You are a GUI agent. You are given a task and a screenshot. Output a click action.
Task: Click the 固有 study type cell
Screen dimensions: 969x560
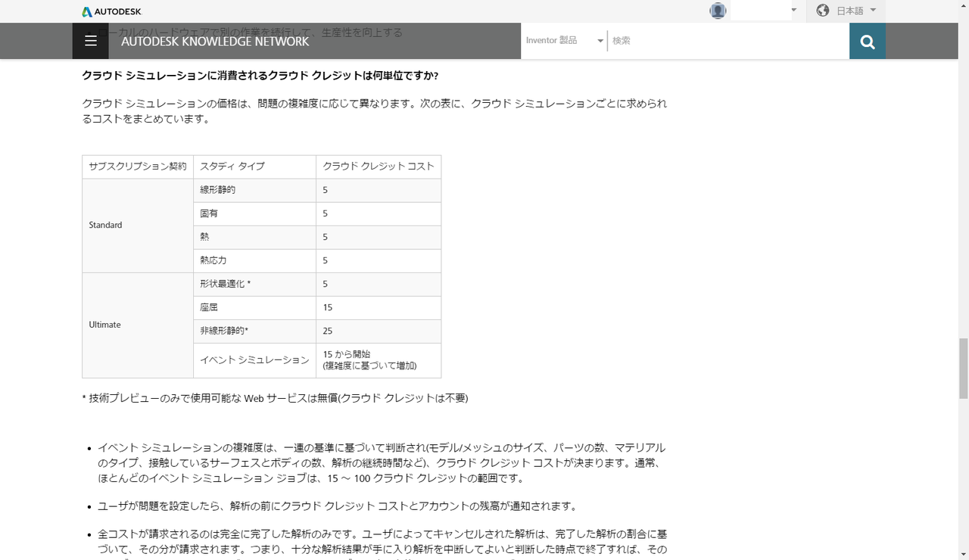coord(255,213)
